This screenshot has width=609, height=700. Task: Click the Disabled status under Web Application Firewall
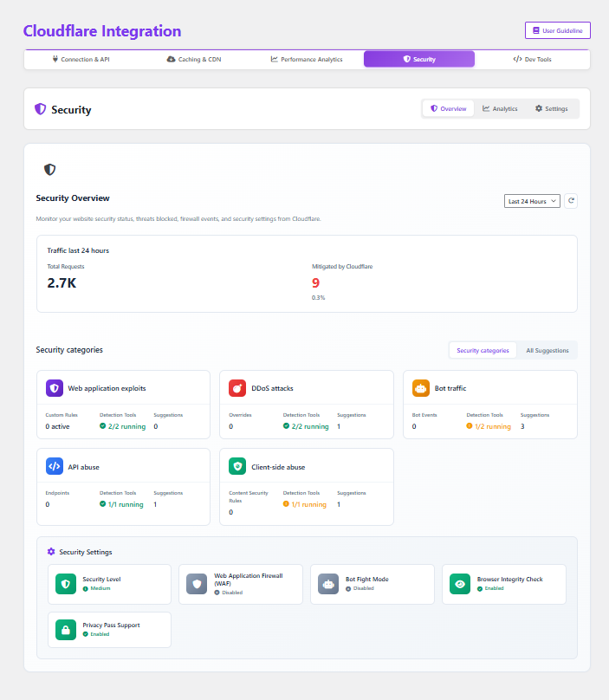[x=232, y=593]
